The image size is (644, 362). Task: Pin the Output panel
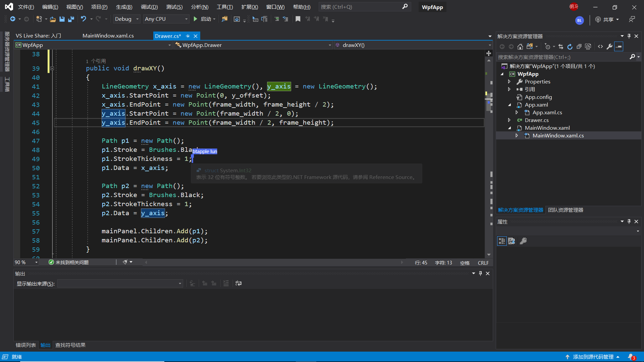tap(480, 274)
